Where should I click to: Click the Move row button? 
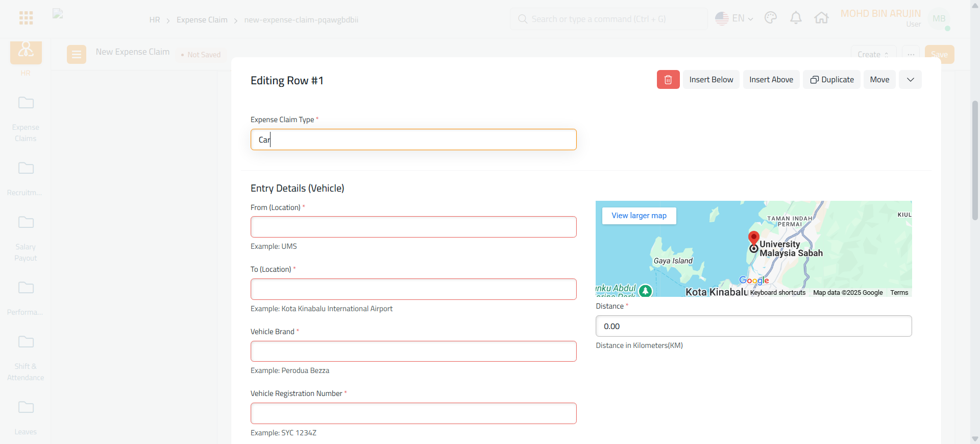click(x=879, y=80)
